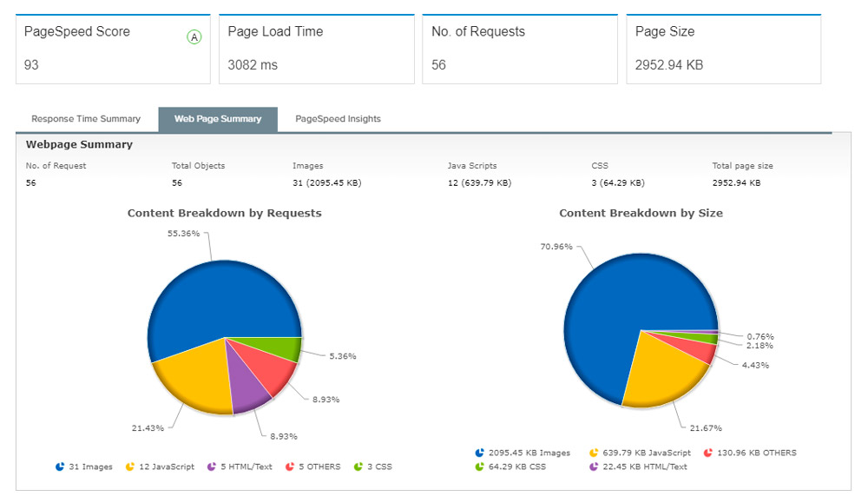
Task: Click the No. of Requests card
Action: [x=520, y=50]
